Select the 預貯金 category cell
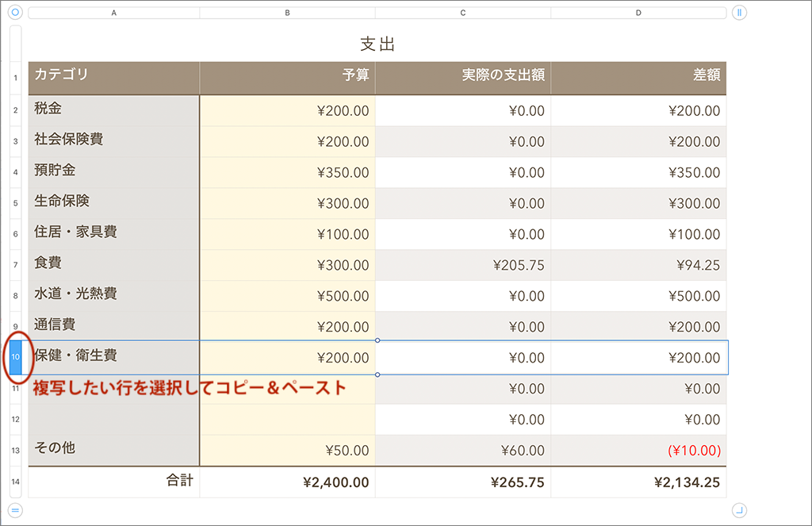812x526 pixels. click(x=114, y=172)
